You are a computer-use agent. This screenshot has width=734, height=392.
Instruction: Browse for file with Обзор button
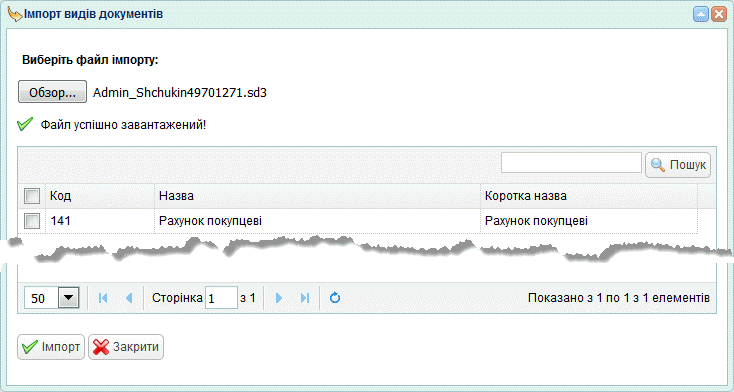pyautogui.click(x=52, y=92)
